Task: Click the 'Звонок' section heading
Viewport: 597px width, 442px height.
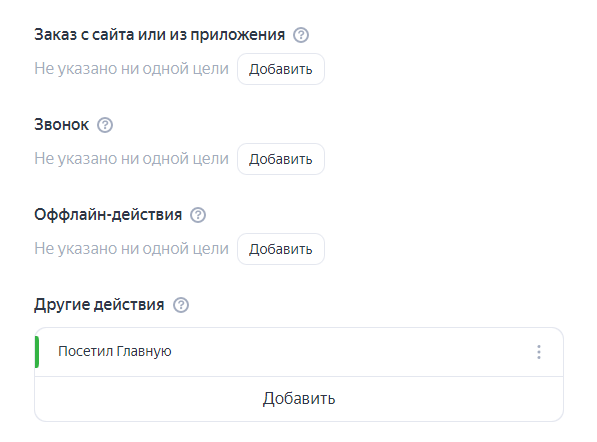Action: click(x=61, y=124)
